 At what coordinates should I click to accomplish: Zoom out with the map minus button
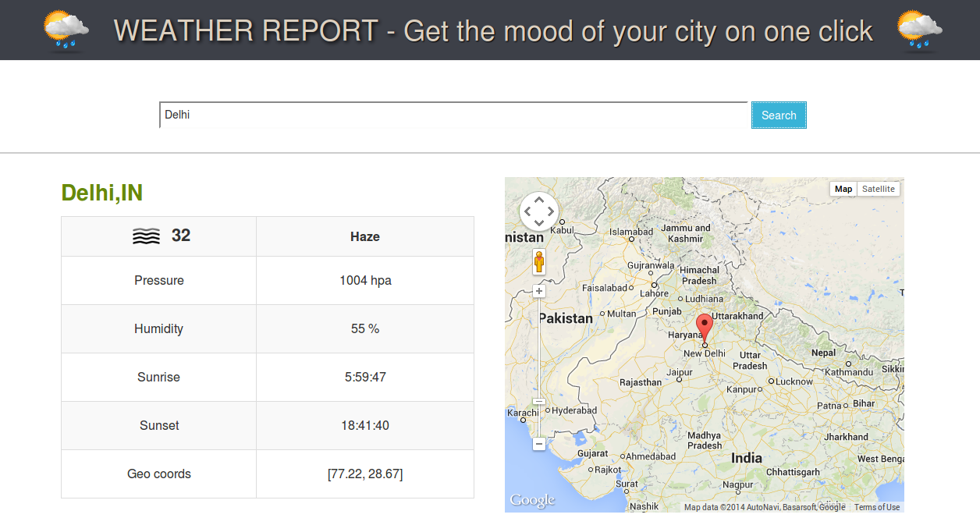pyautogui.click(x=539, y=444)
